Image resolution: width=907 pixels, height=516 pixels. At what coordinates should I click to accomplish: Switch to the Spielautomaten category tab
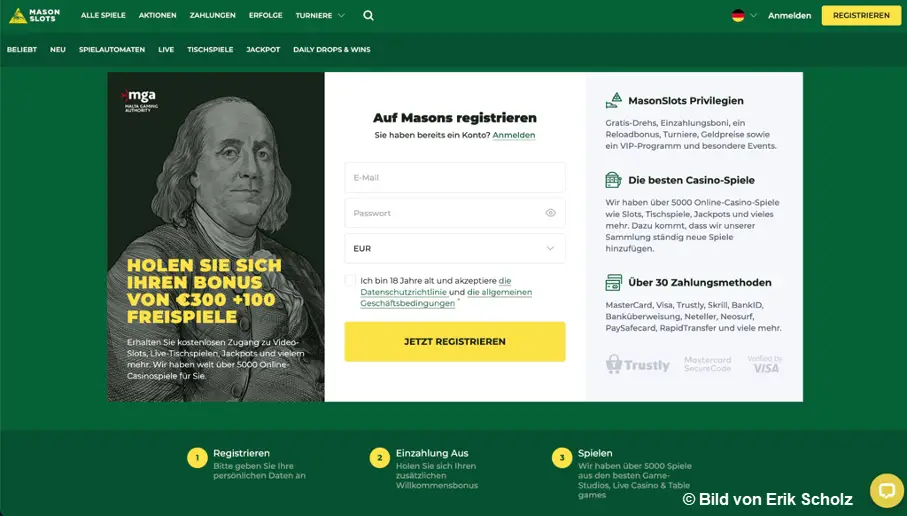[x=112, y=50]
